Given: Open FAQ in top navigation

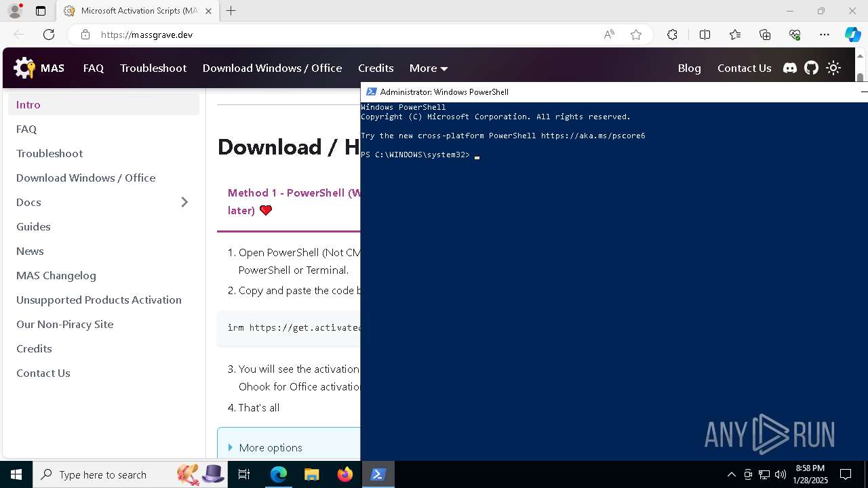Looking at the screenshot, I should (x=94, y=68).
